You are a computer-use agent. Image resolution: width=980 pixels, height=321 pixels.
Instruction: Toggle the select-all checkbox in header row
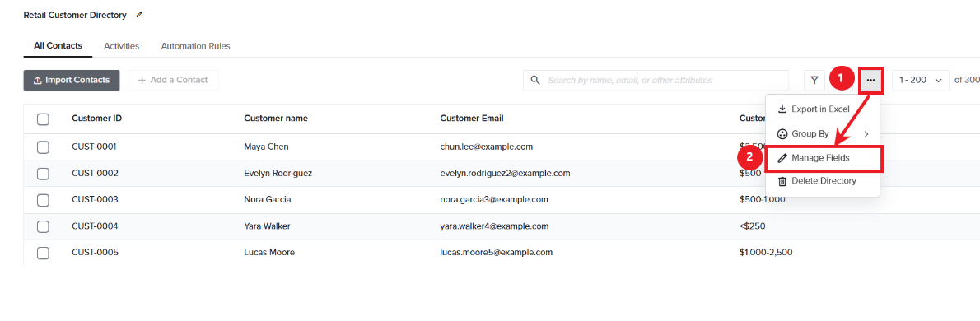pyautogui.click(x=43, y=119)
